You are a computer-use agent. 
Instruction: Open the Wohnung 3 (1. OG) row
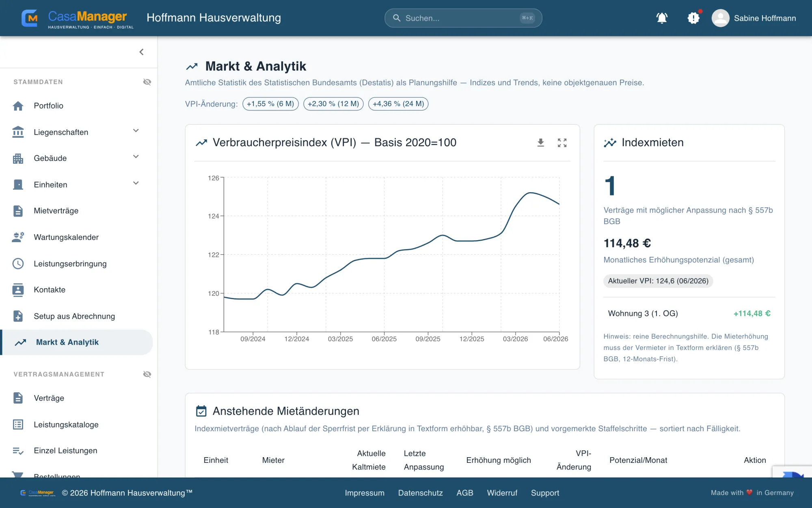689,314
